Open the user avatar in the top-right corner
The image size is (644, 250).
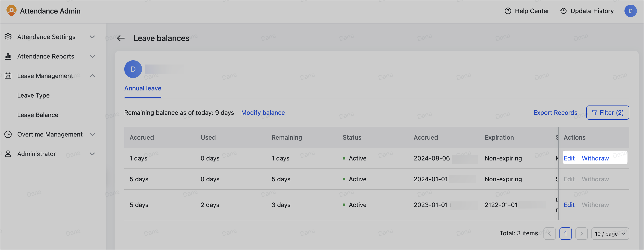tap(630, 11)
